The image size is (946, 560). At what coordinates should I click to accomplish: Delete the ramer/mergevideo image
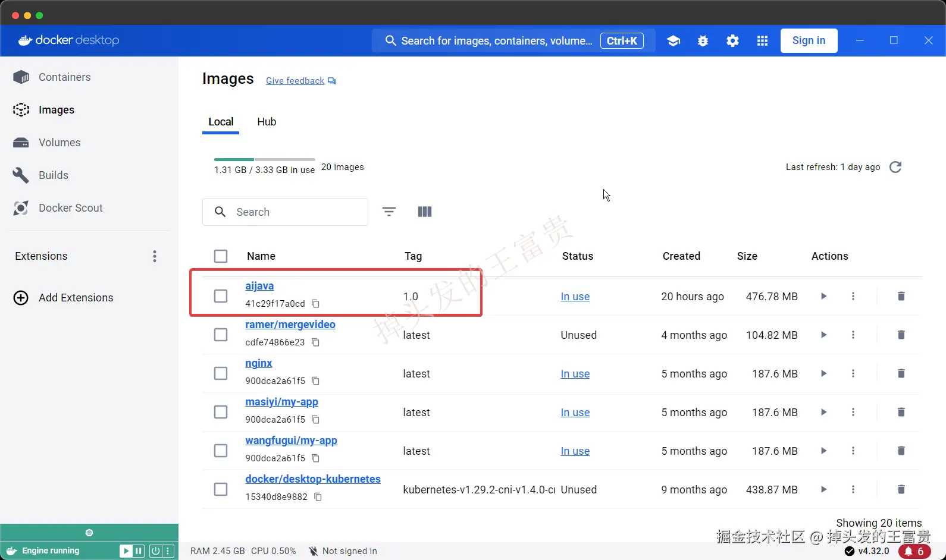tap(901, 335)
